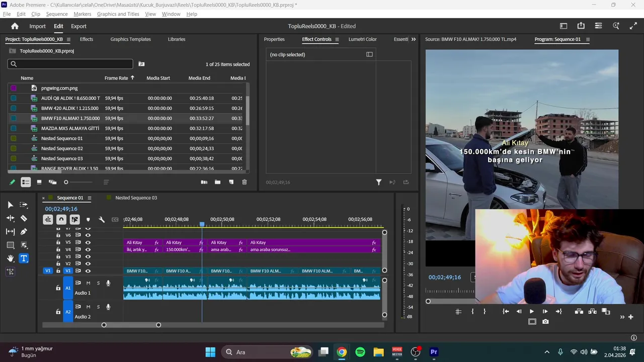Show hidden panel tabs with double chevron
644x362 pixels.
(414, 39)
